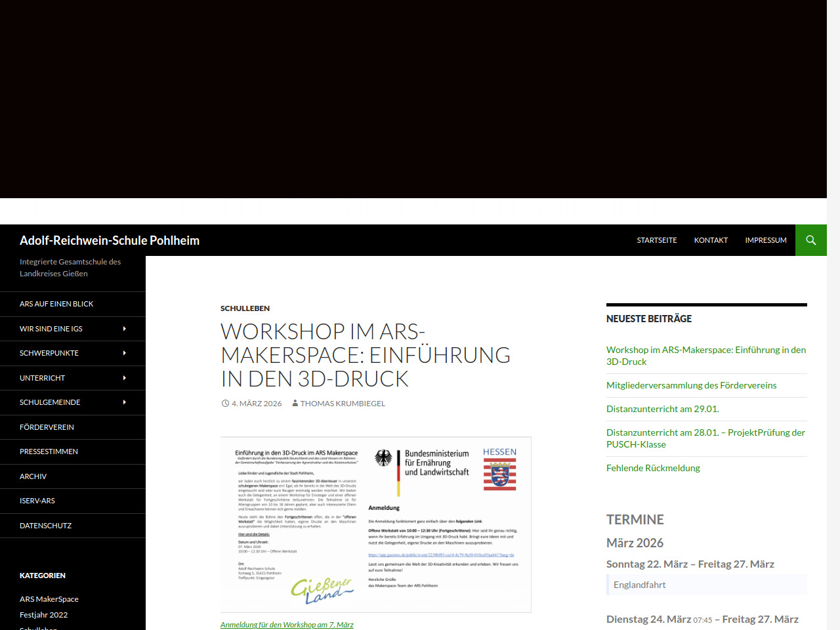Click the Adolf-Reichwein-Schule Pohlheim site title
The height and width of the screenshot is (630, 840).
(x=110, y=240)
